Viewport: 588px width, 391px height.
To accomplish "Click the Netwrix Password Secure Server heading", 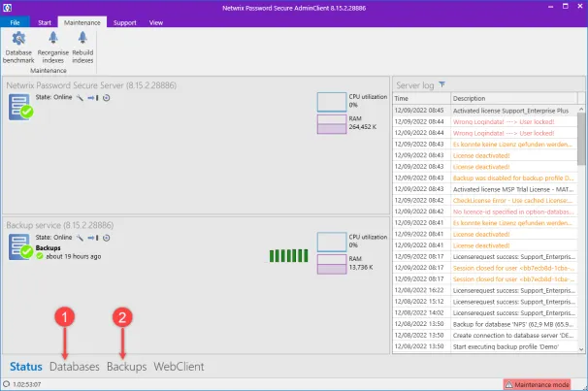I will pyautogui.click(x=91, y=85).
